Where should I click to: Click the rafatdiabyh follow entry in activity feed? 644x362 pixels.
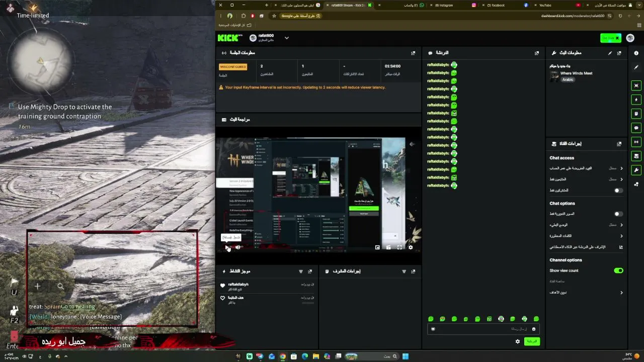tap(268, 286)
